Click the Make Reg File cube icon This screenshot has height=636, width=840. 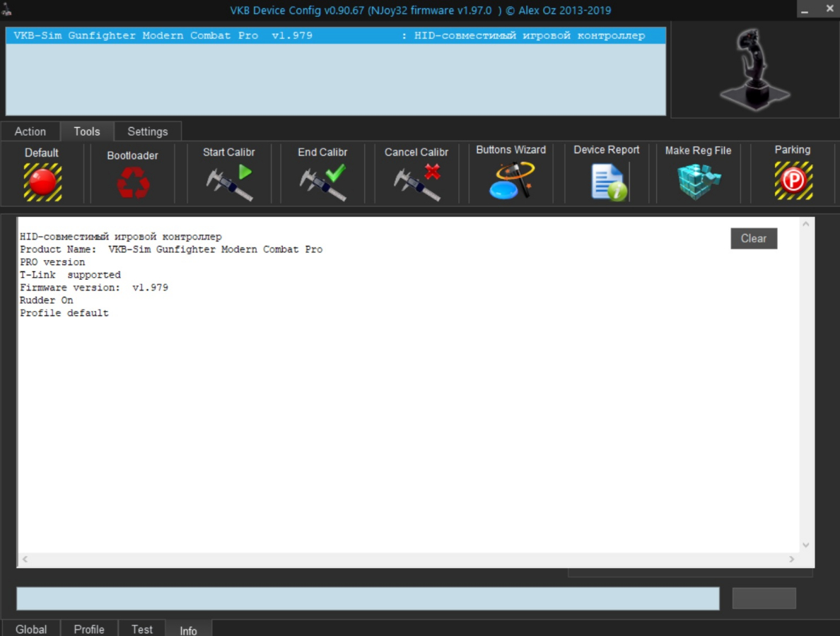(699, 182)
